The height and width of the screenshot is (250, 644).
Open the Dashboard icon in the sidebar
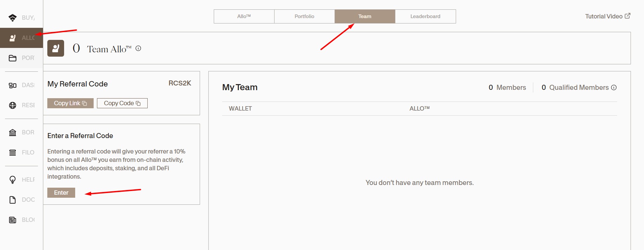coord(13,85)
